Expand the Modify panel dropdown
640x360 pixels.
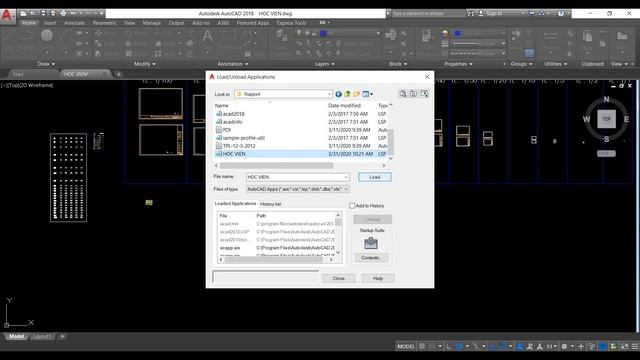[x=145, y=64]
